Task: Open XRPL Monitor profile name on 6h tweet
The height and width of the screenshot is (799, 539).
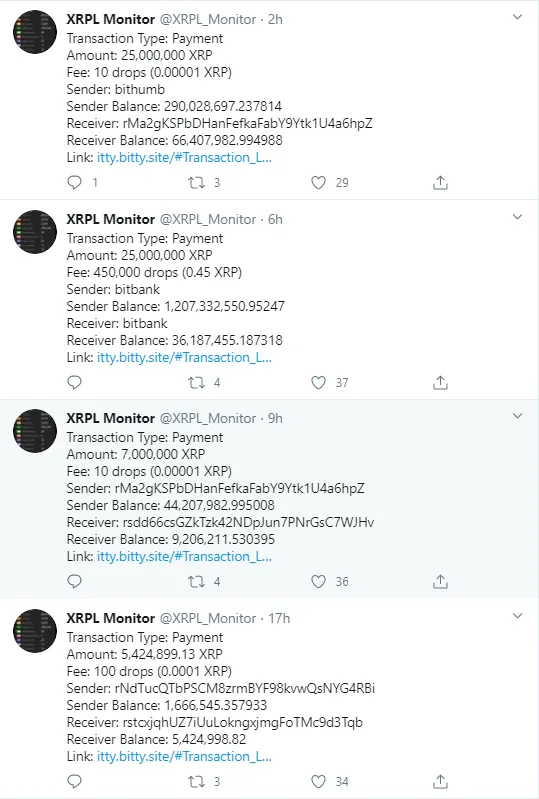Action: (x=111, y=219)
